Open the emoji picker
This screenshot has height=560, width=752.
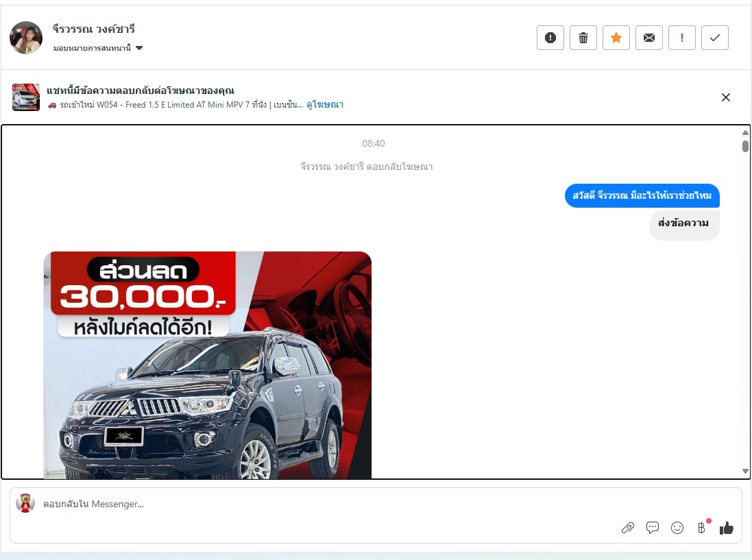(x=677, y=528)
